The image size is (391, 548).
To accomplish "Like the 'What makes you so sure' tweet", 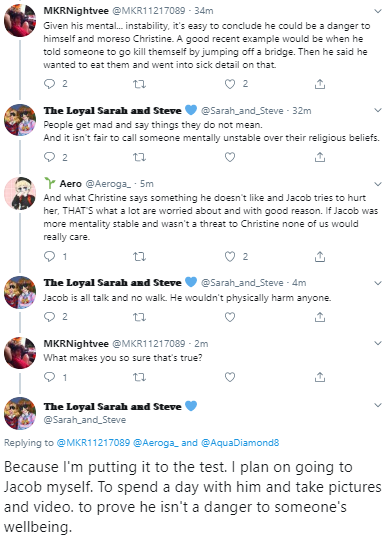I will coord(230,377).
